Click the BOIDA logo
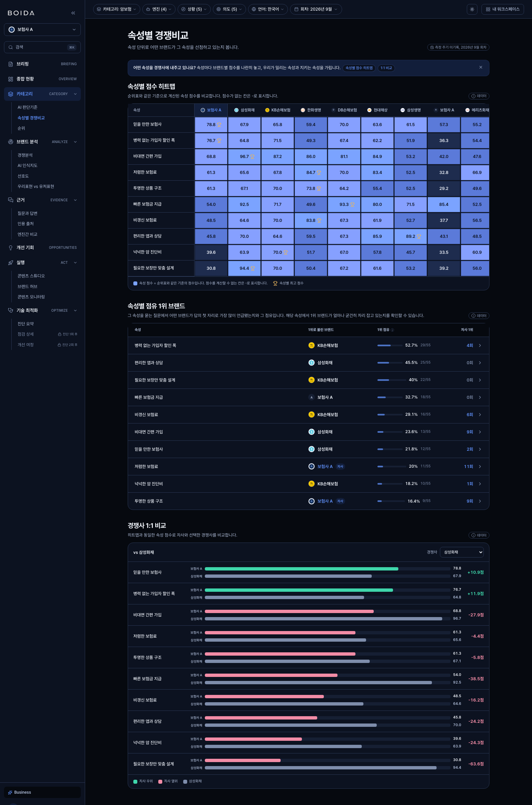This screenshot has height=805, width=532. [21, 13]
